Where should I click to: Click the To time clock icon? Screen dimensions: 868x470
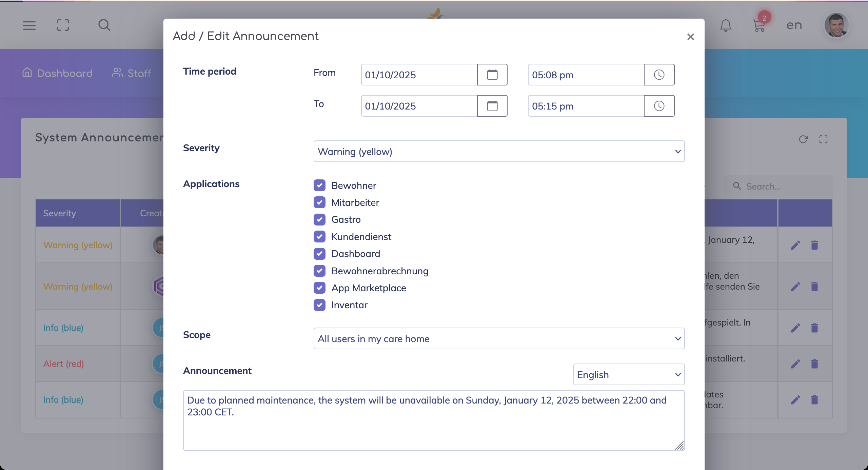pos(659,106)
